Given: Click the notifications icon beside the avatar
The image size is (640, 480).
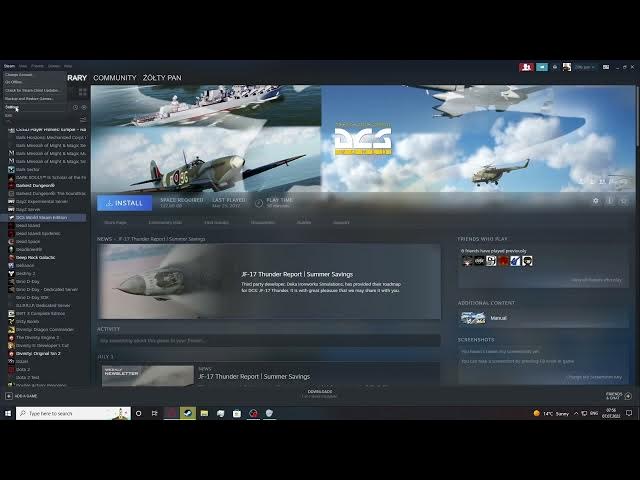Looking at the screenshot, I should pos(555,67).
